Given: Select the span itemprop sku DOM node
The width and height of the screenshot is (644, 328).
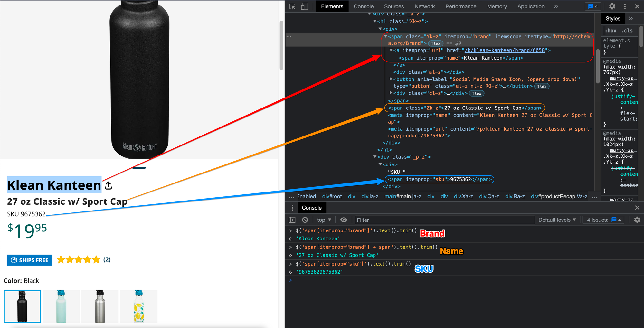Looking at the screenshot, I should tap(440, 179).
